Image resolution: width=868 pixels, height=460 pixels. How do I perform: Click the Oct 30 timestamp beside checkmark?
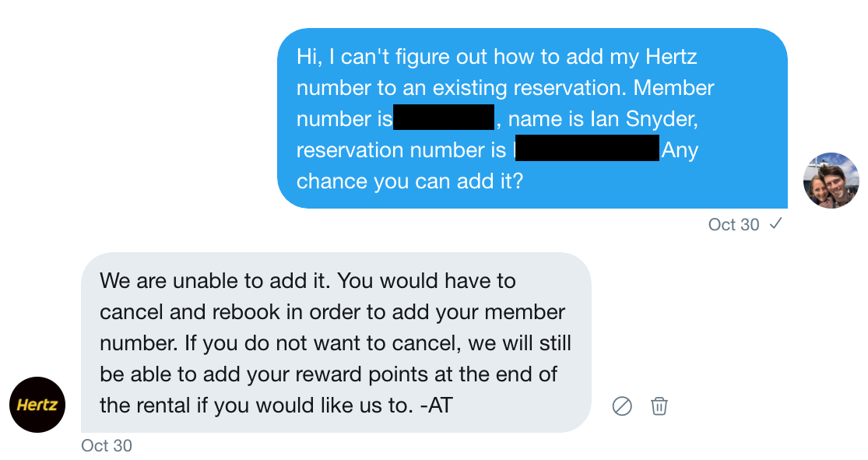pyautogui.click(x=733, y=225)
